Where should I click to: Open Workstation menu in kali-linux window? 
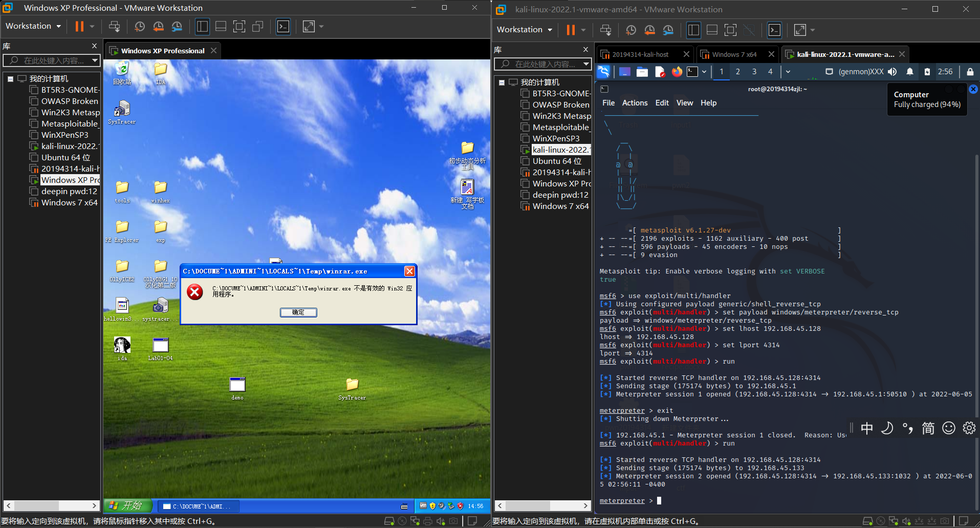(x=525, y=30)
